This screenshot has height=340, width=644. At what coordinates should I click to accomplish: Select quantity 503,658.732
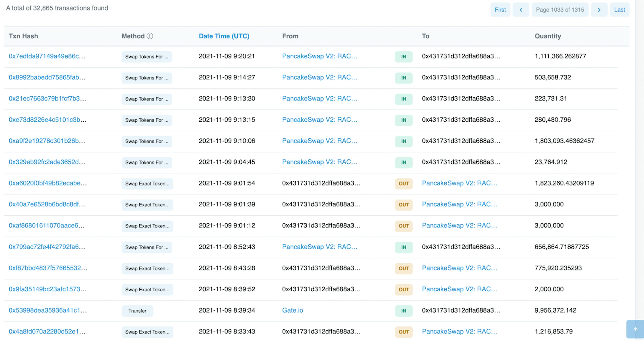(x=553, y=77)
